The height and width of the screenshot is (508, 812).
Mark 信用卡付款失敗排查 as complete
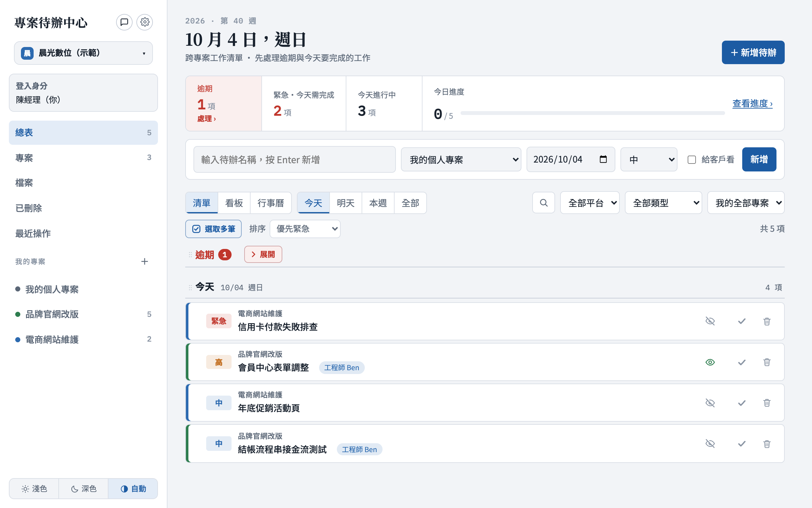coord(742,321)
